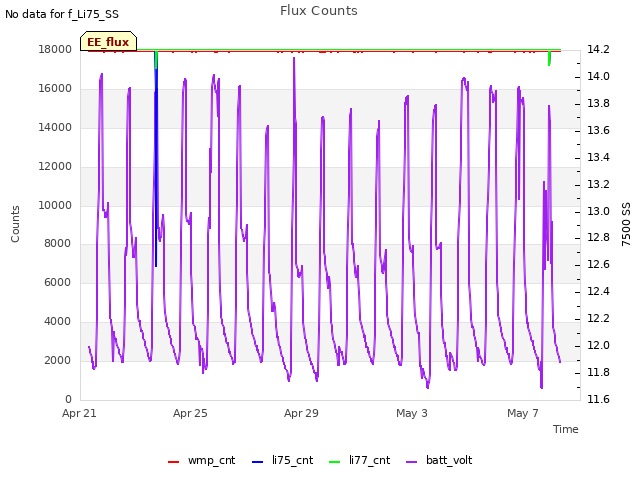Toggle the li75_cnt legend entry
This screenshot has height=480, width=640.
[282, 460]
